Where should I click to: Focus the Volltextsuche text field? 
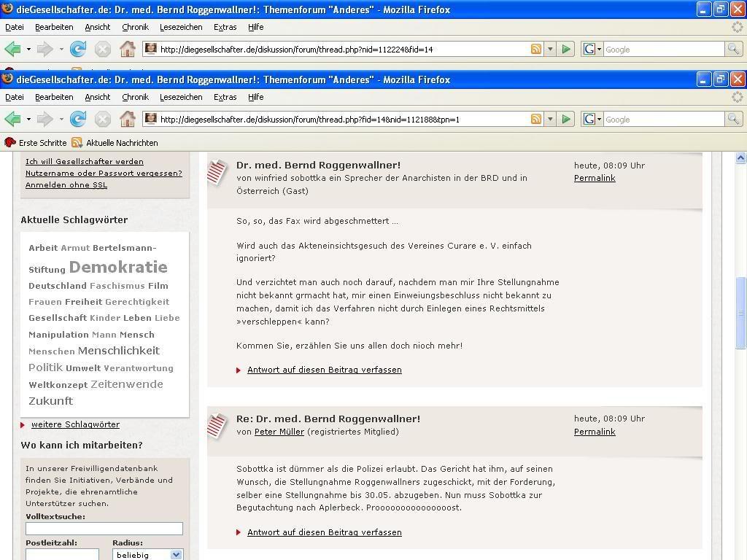click(104, 529)
